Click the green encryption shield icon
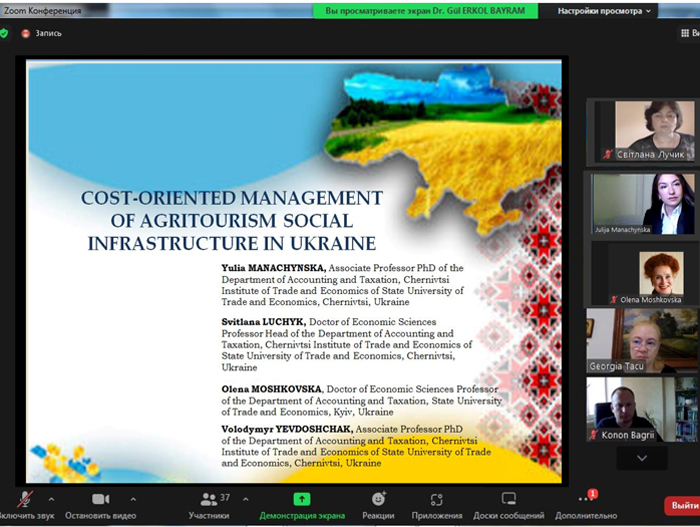Viewport: 700px width, 527px height. pyautogui.click(x=4, y=33)
